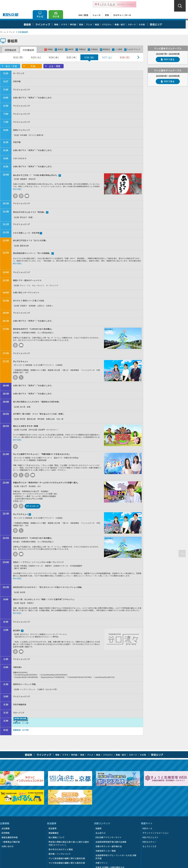Jump to the あさ・午前 section

coord(10,66)
